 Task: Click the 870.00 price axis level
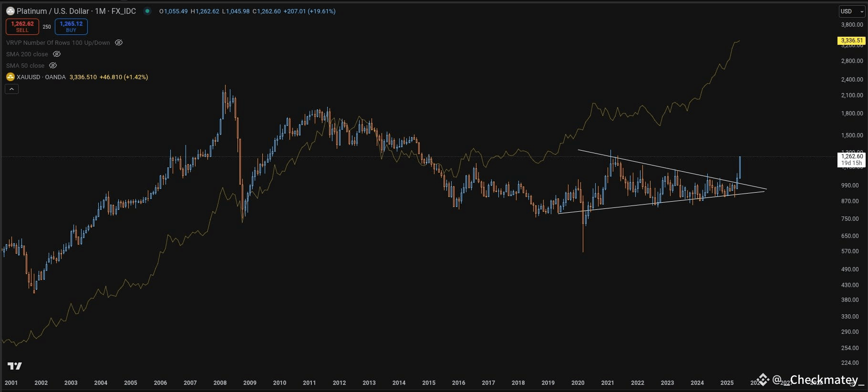(x=850, y=201)
